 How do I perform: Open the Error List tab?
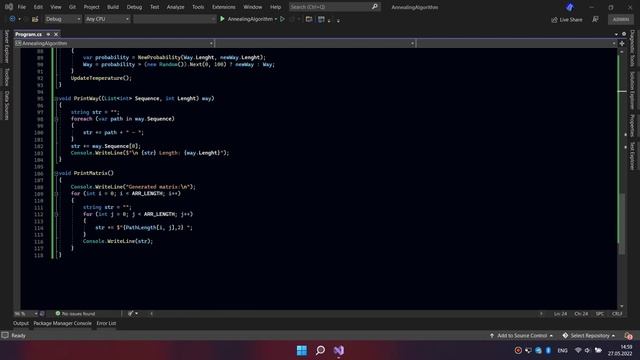(x=106, y=323)
